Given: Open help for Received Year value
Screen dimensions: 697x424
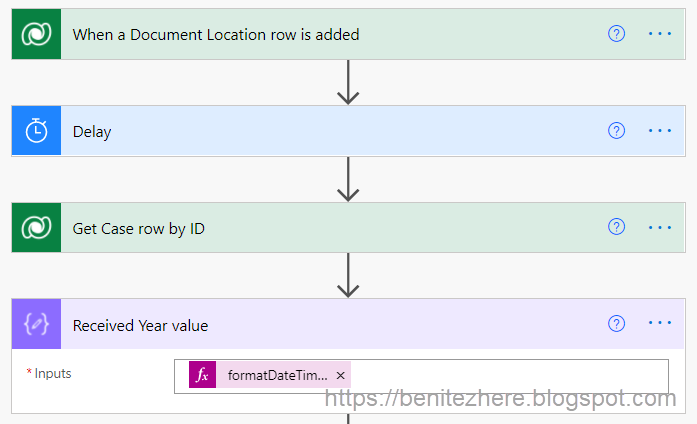Looking at the screenshot, I should (x=616, y=324).
